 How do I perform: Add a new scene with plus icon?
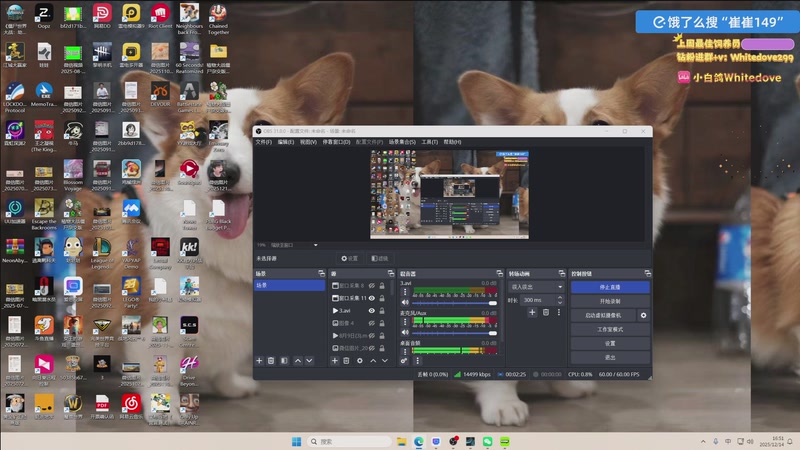(x=259, y=360)
